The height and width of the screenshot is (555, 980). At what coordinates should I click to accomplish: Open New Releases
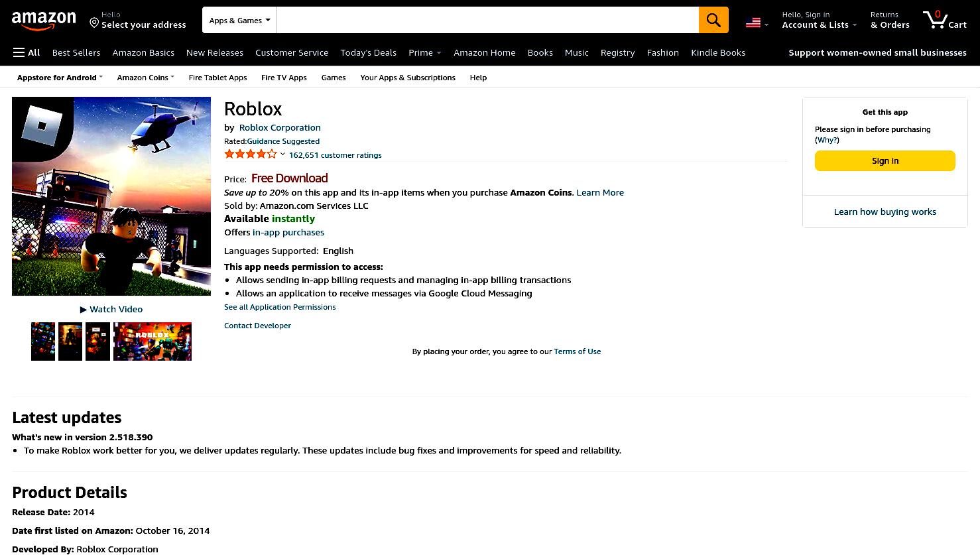point(215,52)
